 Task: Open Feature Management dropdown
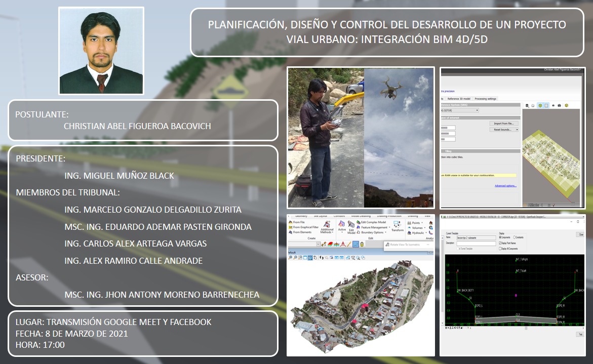click(x=374, y=227)
